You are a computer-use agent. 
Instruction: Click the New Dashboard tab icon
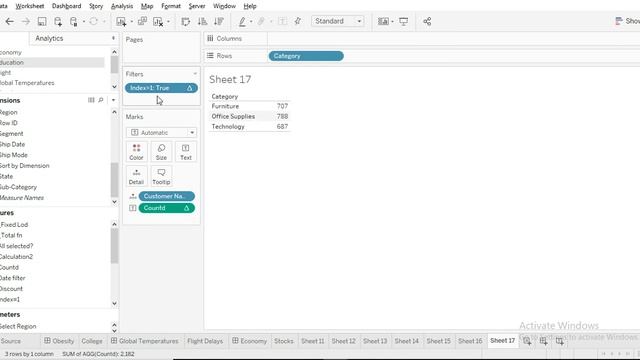click(544, 341)
